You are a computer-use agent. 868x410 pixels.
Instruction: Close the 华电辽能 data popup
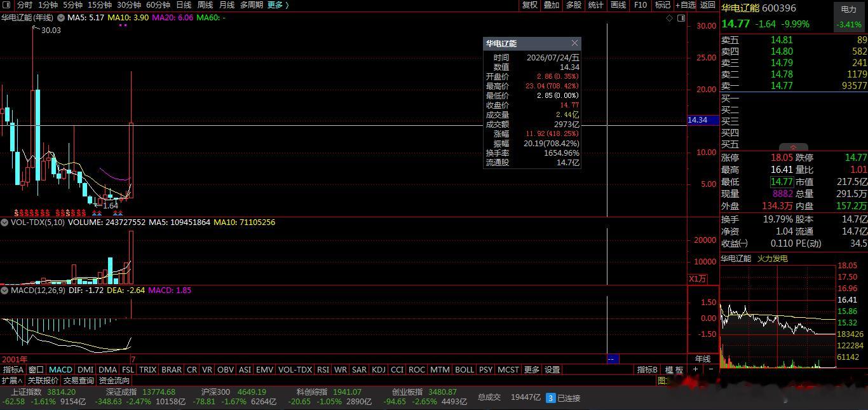click(574, 43)
